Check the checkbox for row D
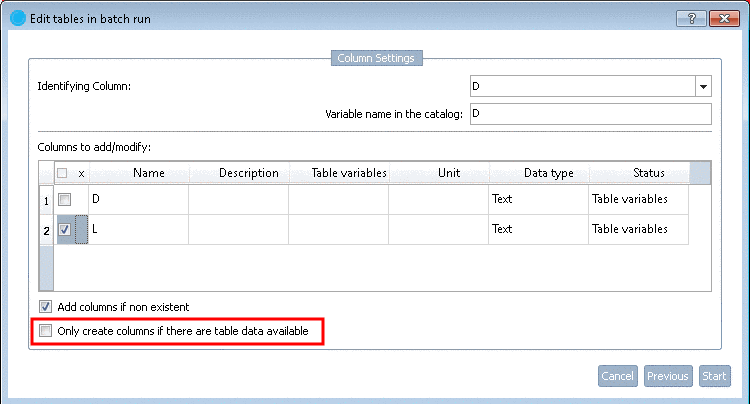This screenshot has height=404, width=750. tap(64, 199)
